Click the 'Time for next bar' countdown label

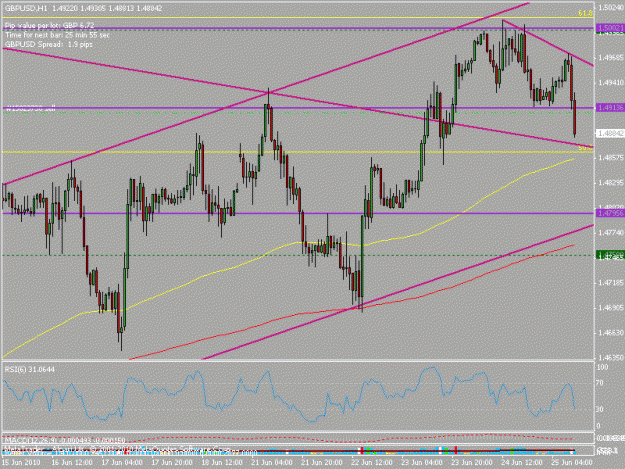(57, 35)
